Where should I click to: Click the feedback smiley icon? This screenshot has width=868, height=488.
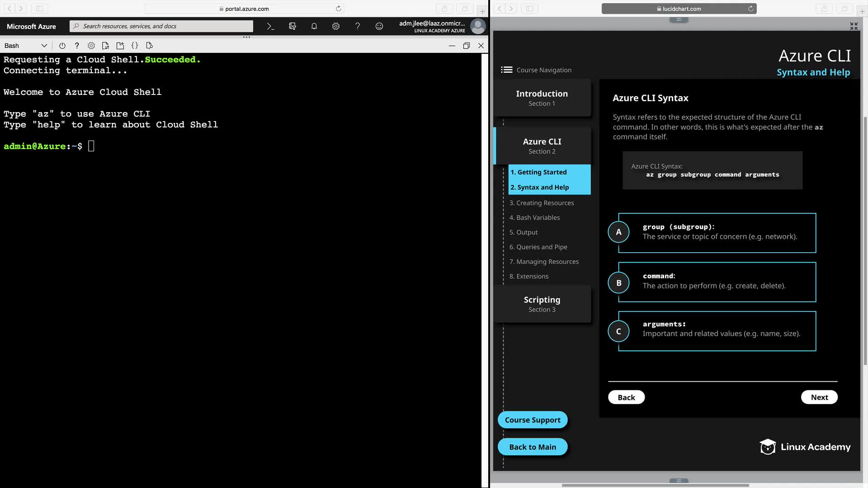[x=379, y=26]
